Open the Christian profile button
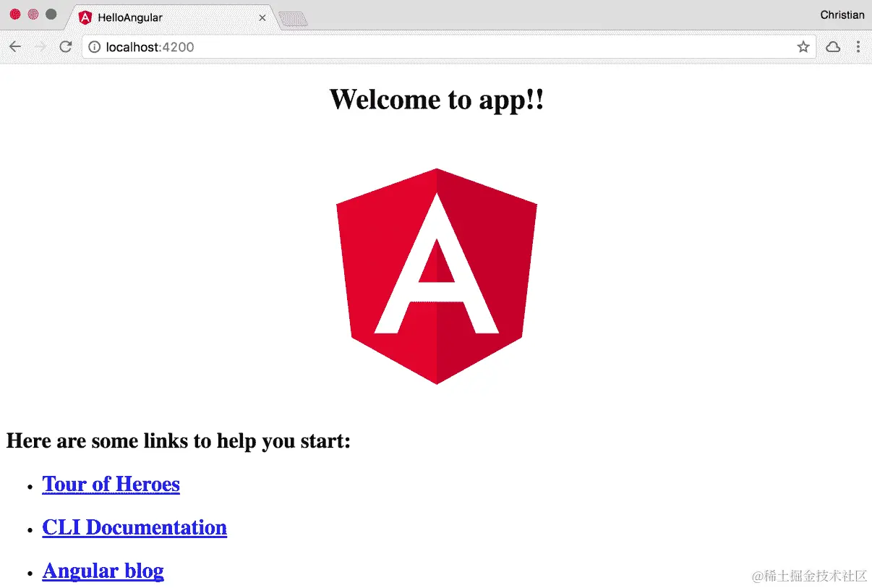 click(842, 15)
